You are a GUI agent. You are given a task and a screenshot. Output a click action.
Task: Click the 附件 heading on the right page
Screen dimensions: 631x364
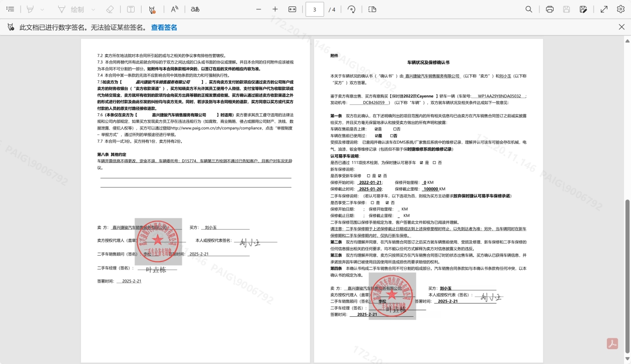pyautogui.click(x=334, y=56)
